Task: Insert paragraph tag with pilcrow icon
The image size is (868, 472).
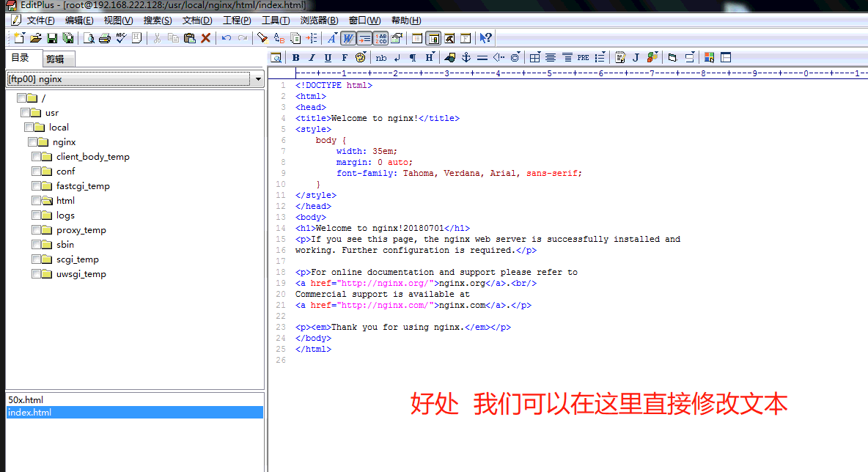Action: [413, 58]
